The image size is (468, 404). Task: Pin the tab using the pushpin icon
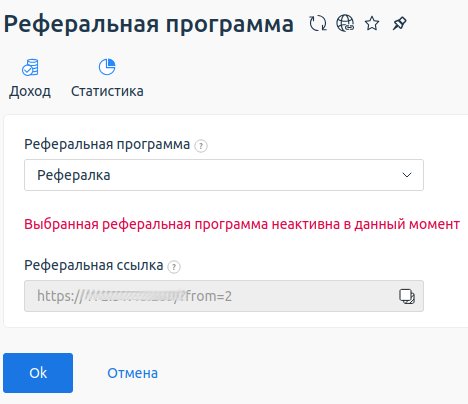(399, 24)
